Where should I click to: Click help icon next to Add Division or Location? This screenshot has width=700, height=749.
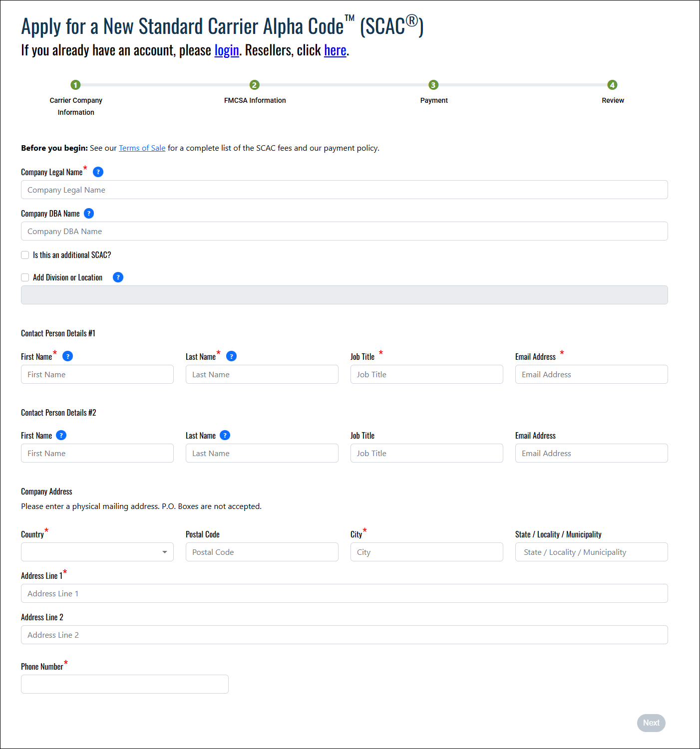point(118,277)
